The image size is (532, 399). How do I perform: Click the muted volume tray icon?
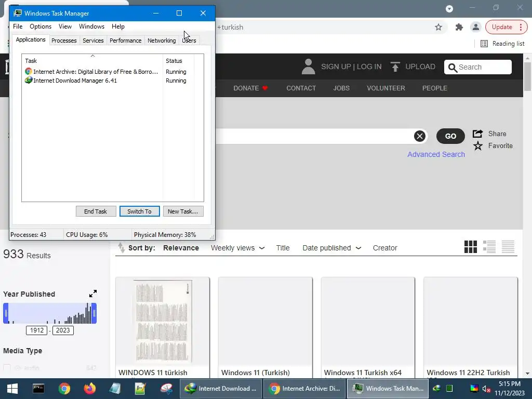[486, 389]
